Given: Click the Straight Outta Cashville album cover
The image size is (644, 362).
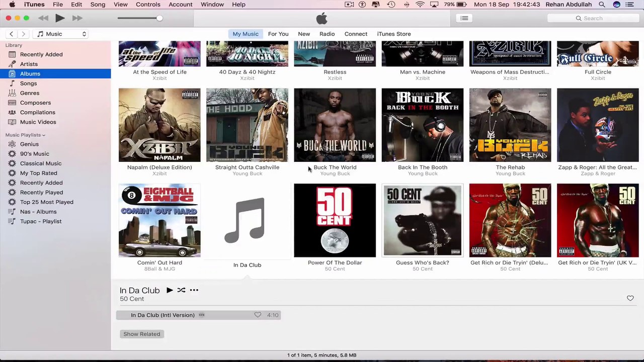Looking at the screenshot, I should tap(247, 125).
